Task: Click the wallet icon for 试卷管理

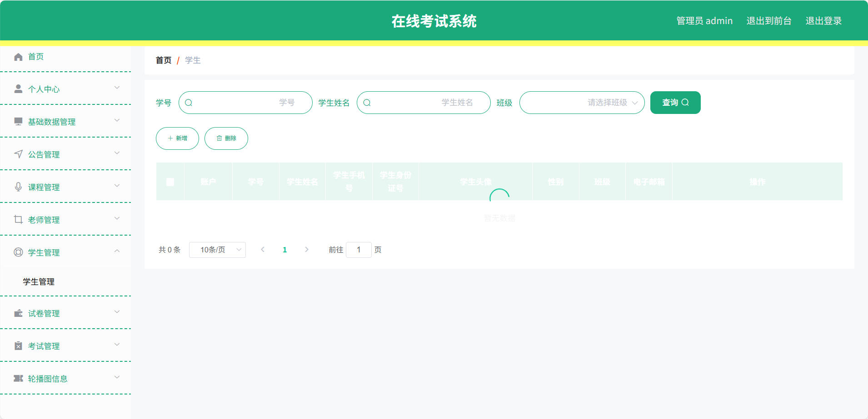Action: 18,313
